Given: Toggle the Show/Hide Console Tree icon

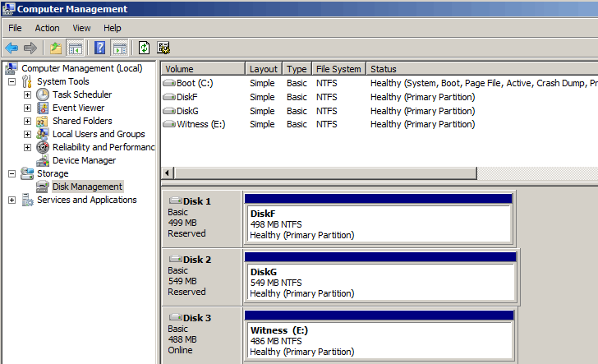Looking at the screenshot, I should (x=75, y=48).
